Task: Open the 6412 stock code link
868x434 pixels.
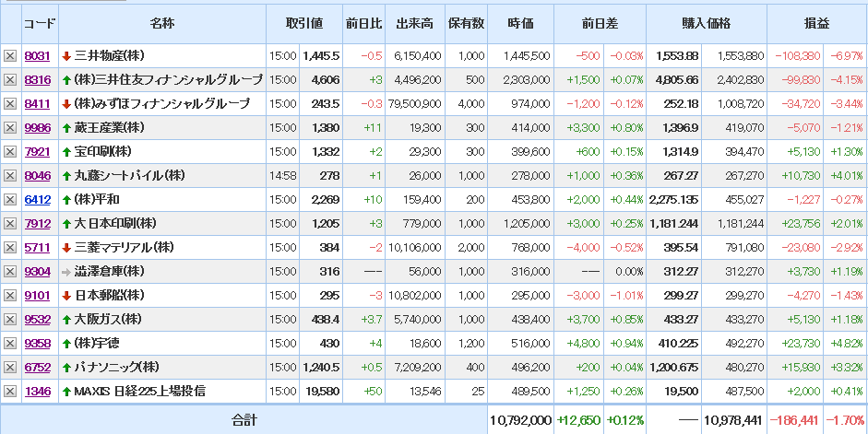Action: click(37, 199)
